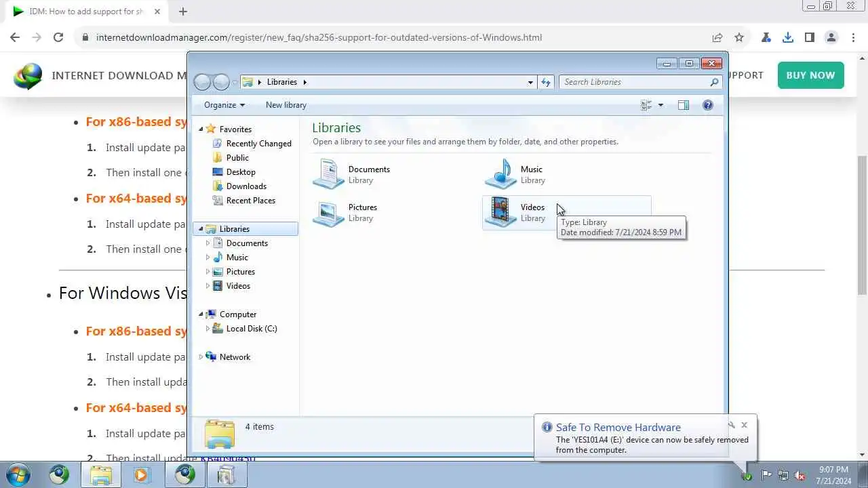Click the Chrome share page icon
This screenshot has width=868, height=488.
(x=717, y=37)
